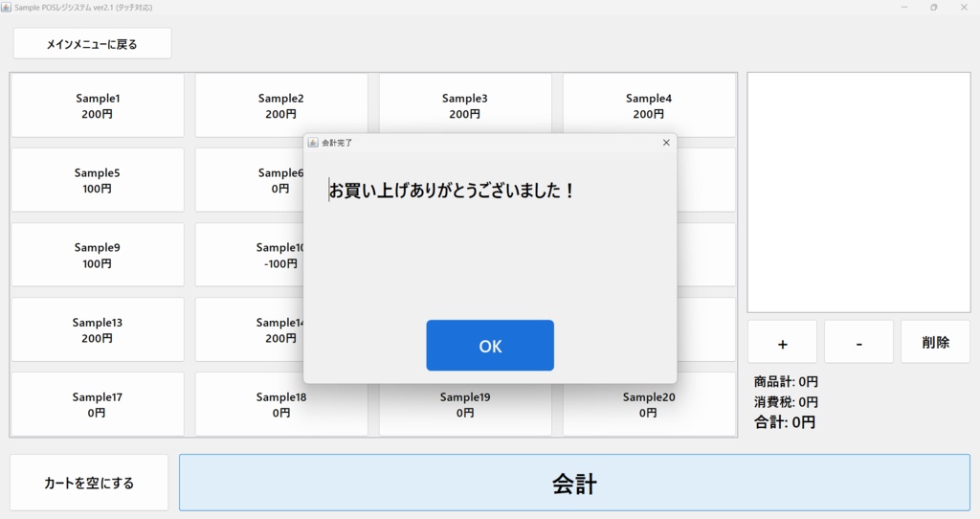The image size is (980, 519).
Task: Maximize the POS main window
Action: click(934, 8)
